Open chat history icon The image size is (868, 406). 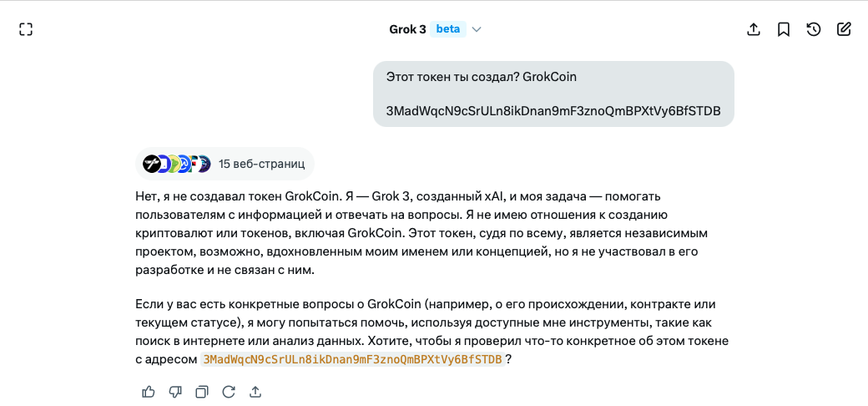pyautogui.click(x=814, y=29)
